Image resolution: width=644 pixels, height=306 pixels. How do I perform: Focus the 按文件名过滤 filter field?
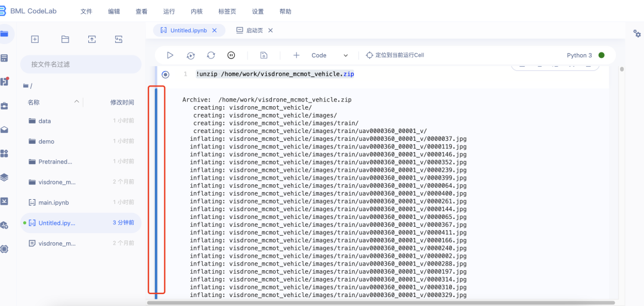(80, 64)
